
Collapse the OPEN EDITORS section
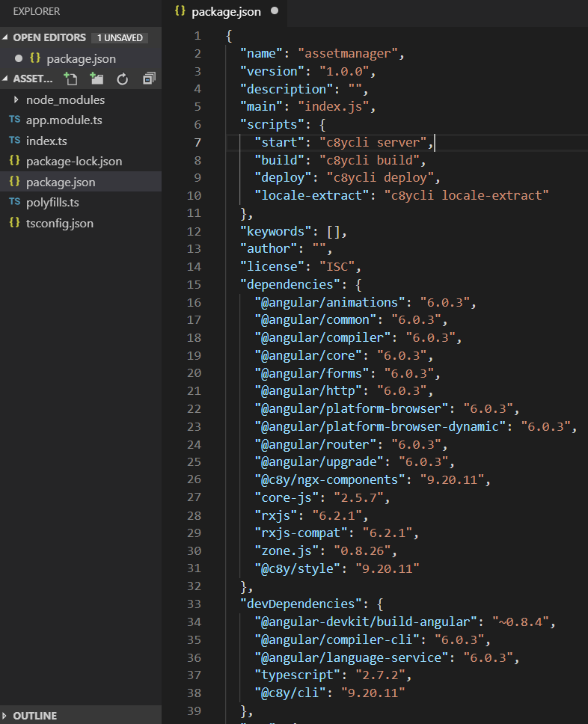(7, 37)
